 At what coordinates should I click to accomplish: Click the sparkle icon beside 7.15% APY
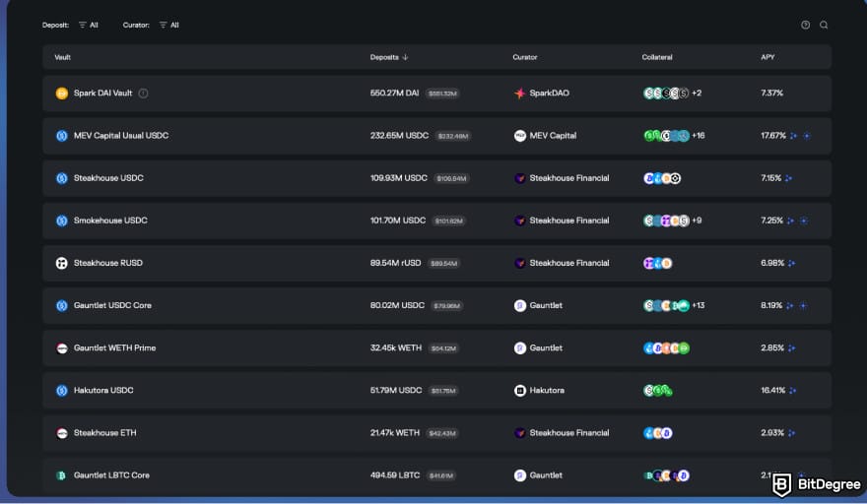click(788, 178)
